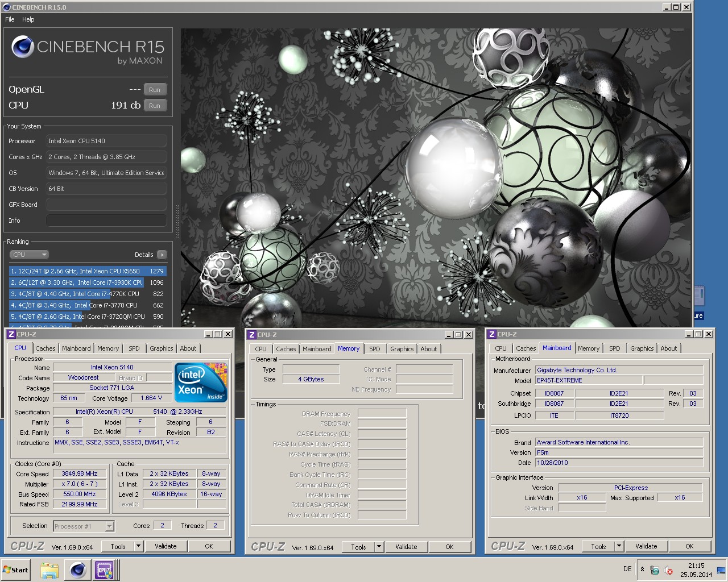The width and height of the screenshot is (728, 582).
Task: Open SPD tab in middle CPU-Z
Action: 374,349
